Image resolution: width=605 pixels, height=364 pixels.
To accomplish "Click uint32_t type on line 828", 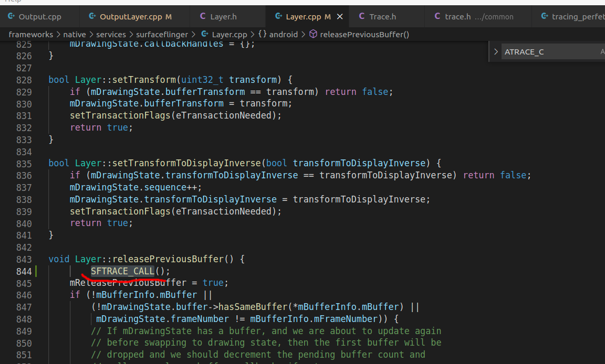I will point(202,80).
